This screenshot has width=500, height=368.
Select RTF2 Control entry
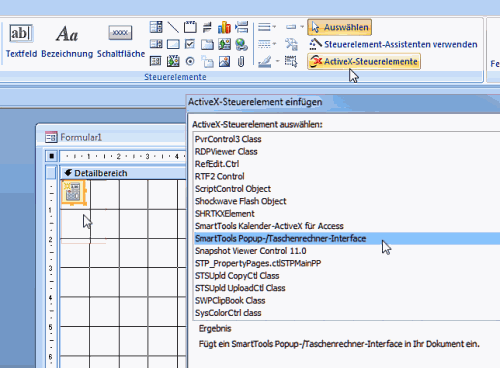click(x=347, y=176)
